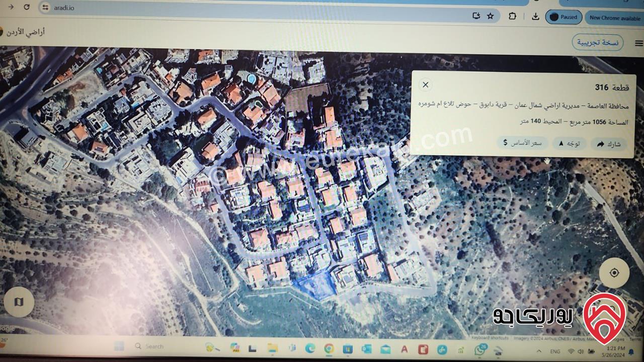Reload the page with the refresh icon
The width and height of the screenshot is (644, 362).
[27, 8]
